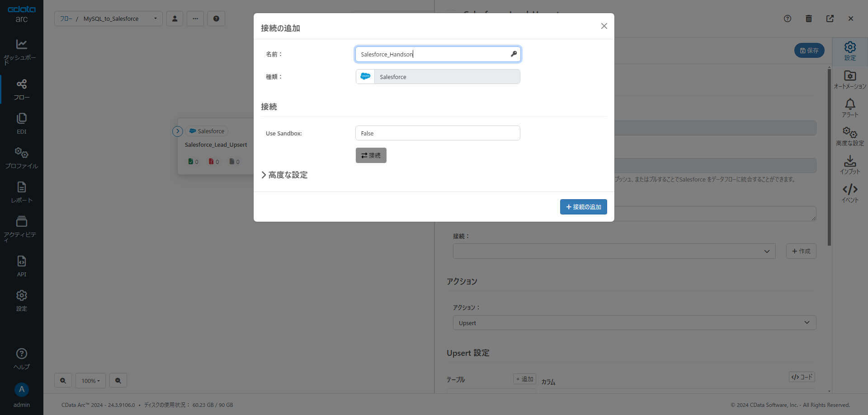Open connector panel in a new window icon
The width and height of the screenshot is (868, 415).
[830, 19]
